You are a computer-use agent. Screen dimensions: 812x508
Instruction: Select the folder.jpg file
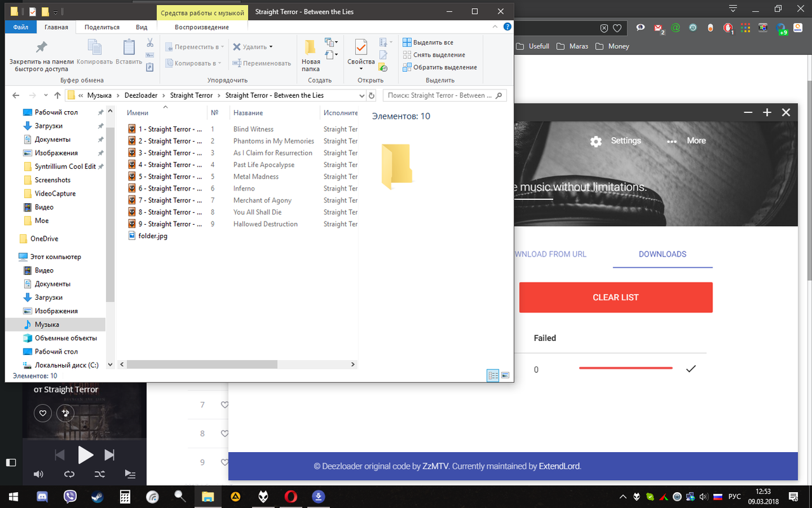[152, 236]
